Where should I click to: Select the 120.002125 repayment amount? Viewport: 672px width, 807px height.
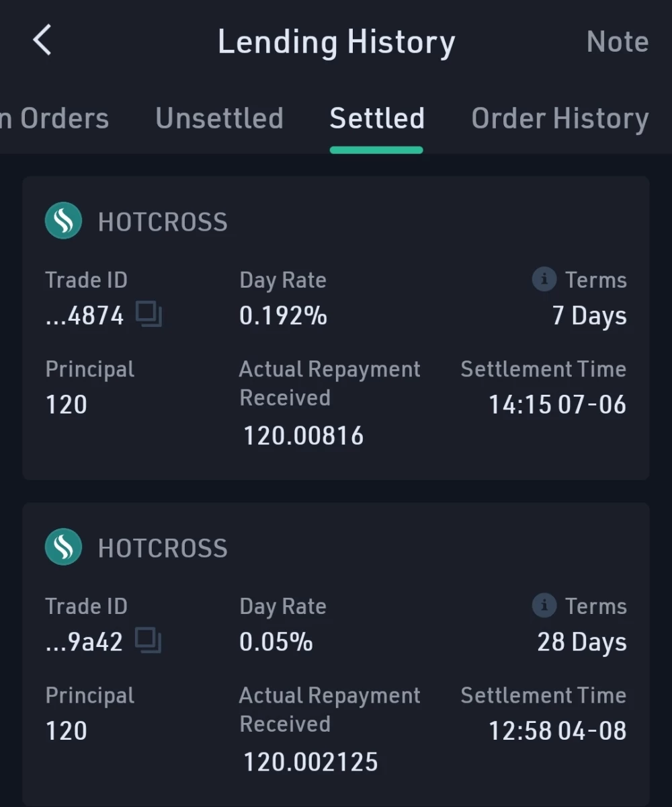[310, 762]
